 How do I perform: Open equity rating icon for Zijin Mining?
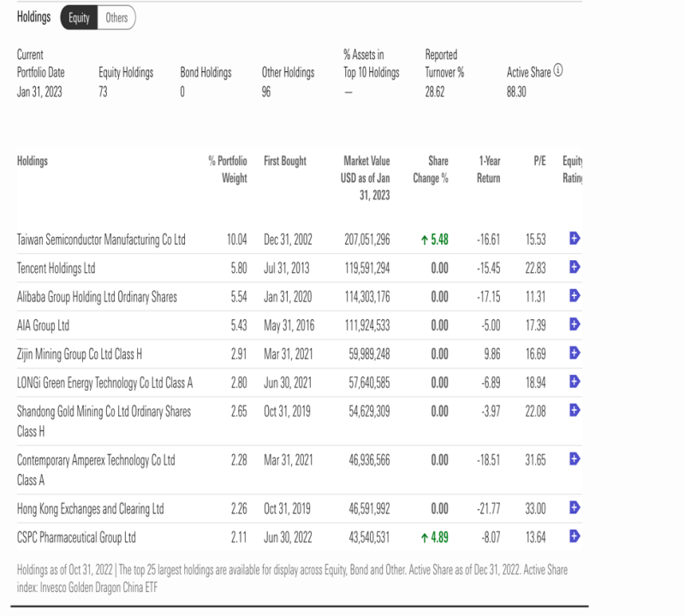(x=575, y=352)
